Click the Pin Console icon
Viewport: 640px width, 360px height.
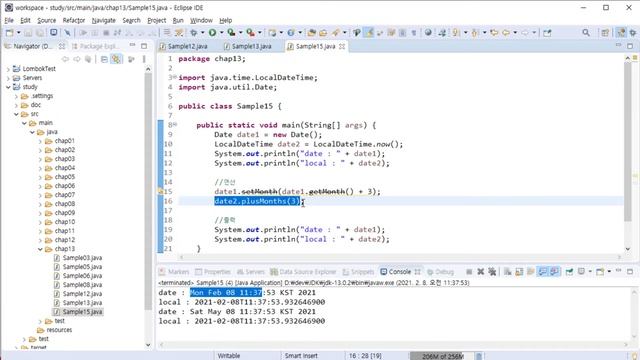pos(569,271)
